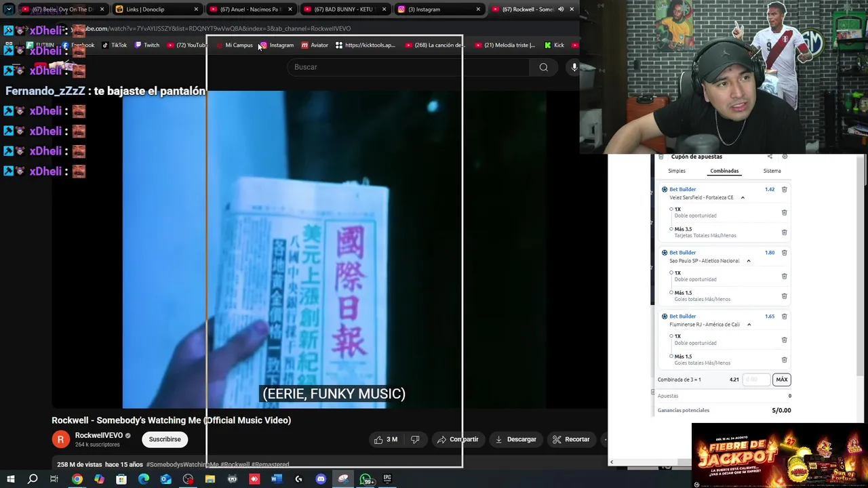Screen dimensions: 868x488
Task: Open WhatsApp from taskbar
Action: [x=366, y=479]
